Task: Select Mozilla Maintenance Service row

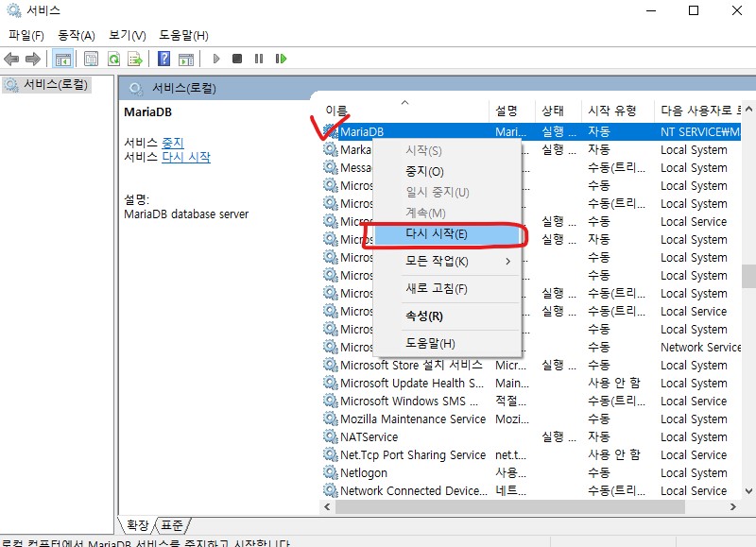Action: pos(531,419)
